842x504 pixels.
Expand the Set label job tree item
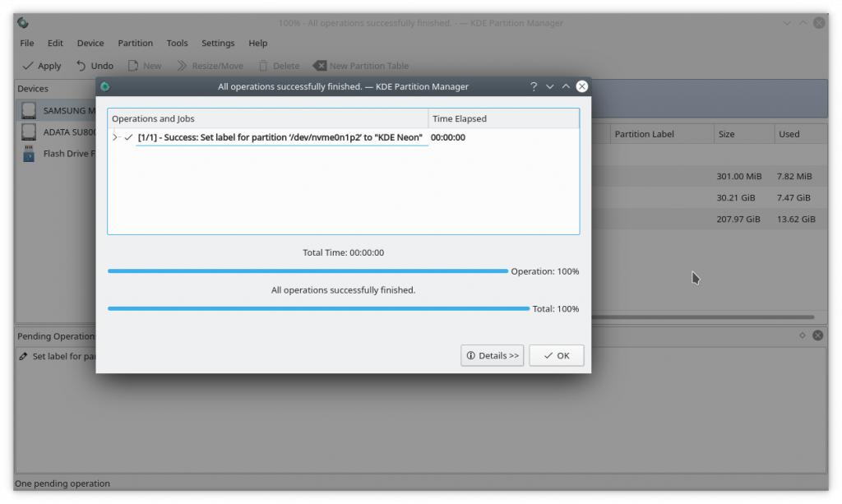pyautogui.click(x=116, y=137)
